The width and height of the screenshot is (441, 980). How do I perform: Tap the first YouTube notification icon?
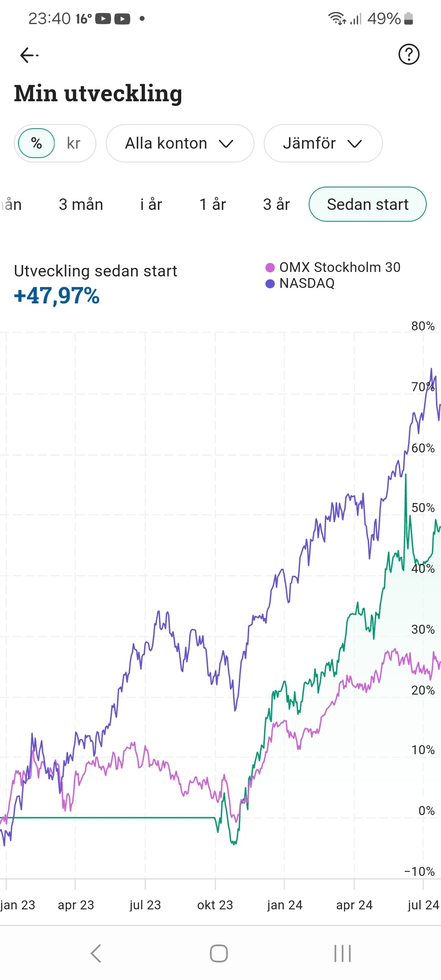[103, 19]
